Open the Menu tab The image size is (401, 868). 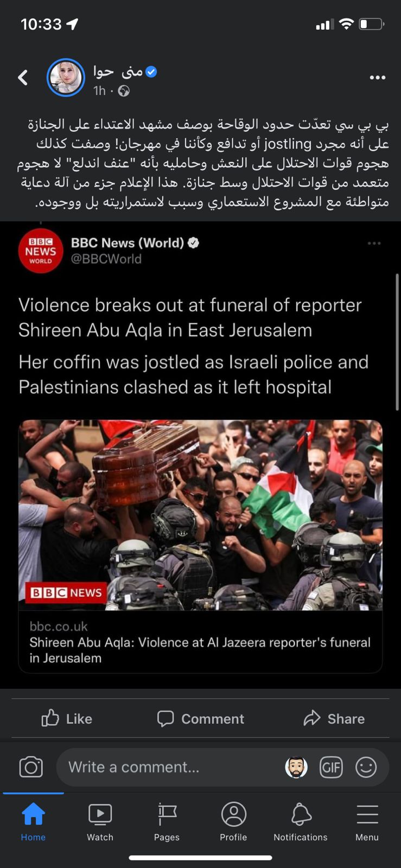[x=367, y=822]
